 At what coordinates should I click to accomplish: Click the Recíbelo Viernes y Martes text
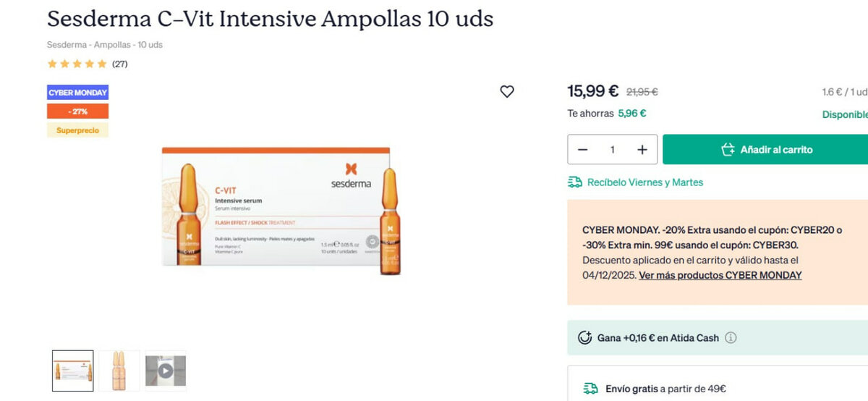[x=645, y=182]
